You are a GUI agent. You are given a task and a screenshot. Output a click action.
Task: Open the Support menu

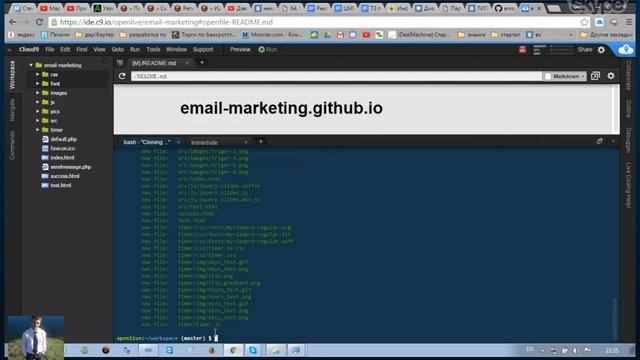coord(203,49)
